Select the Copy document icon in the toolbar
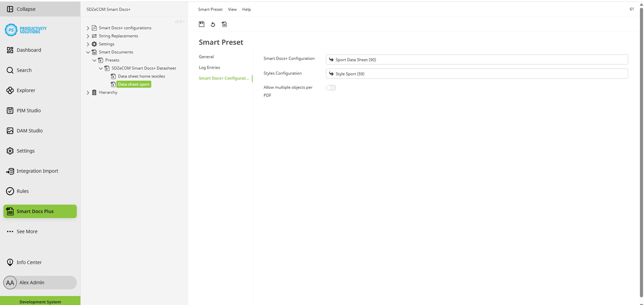The height and width of the screenshot is (305, 644). point(224,24)
